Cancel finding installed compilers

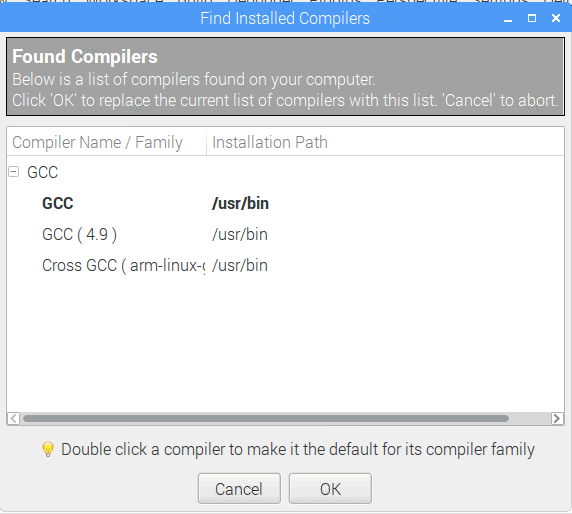tap(239, 488)
